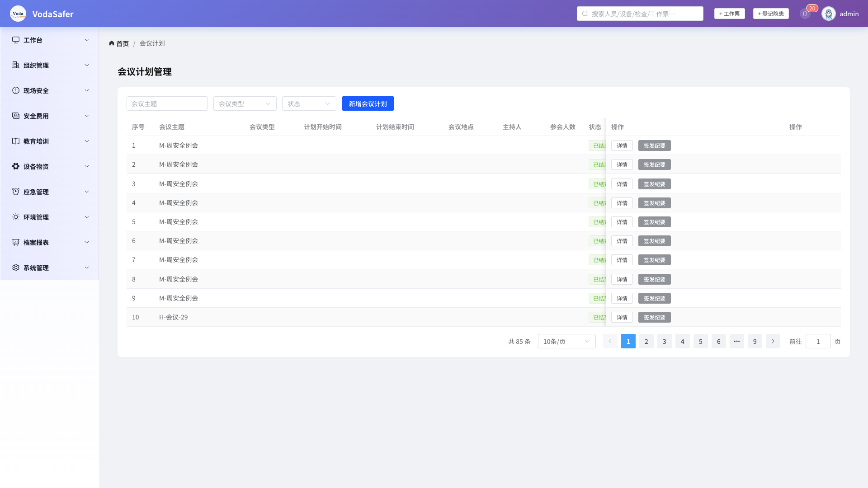
Task: Open the 教育培训 sidebar menu
Action: [x=50, y=141]
